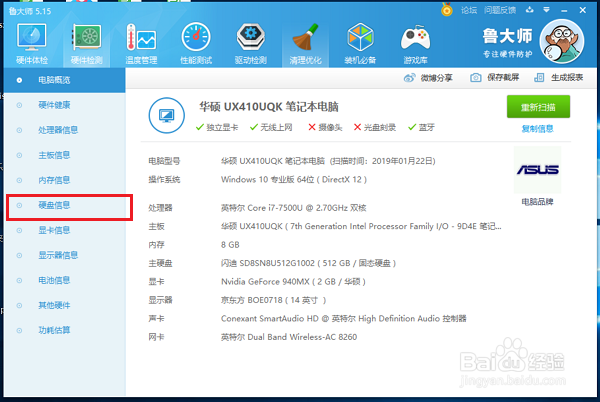Screen dimensions: 600x402
Task: Click the Windows 10 专业版 operating system value
Action: (x=294, y=180)
